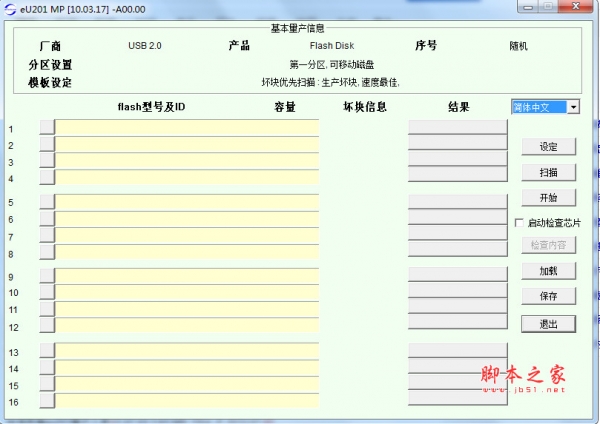Image resolution: width=600 pixels, height=424 pixels.
Task: Click port 4 small square button
Action: pyautogui.click(x=47, y=177)
